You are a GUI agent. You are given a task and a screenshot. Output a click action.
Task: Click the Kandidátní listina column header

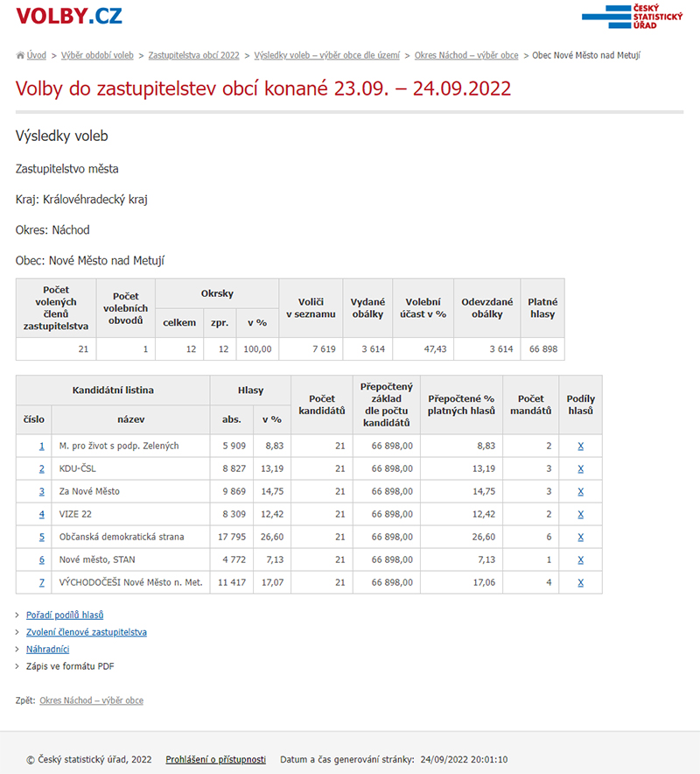point(113,390)
